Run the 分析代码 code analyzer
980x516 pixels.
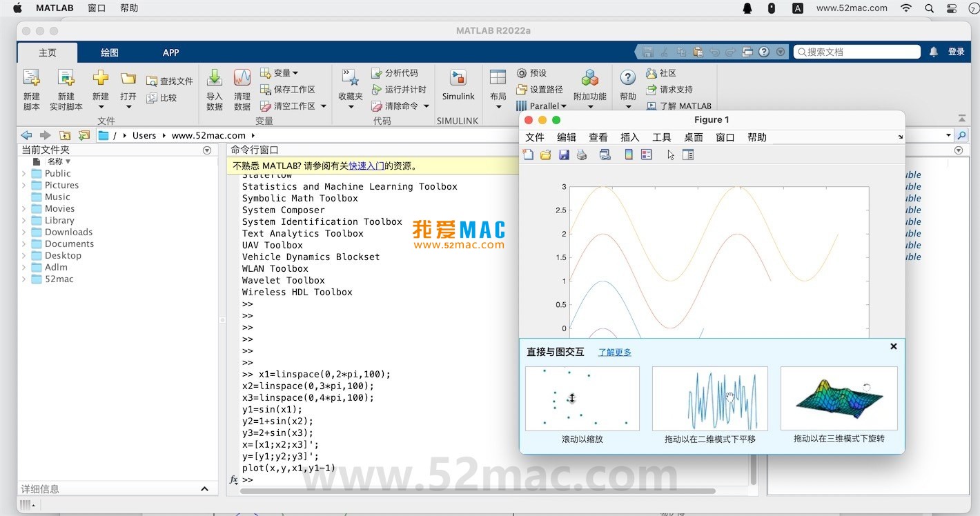395,73
